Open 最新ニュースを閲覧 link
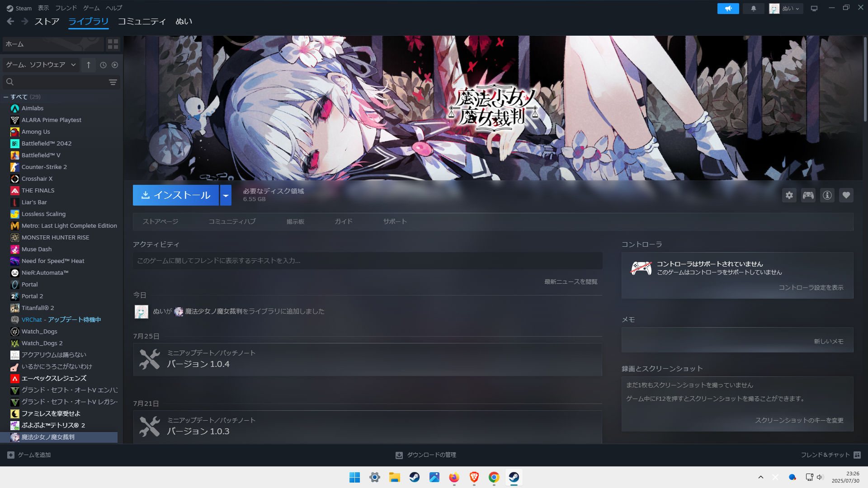The image size is (868, 488). tap(571, 282)
